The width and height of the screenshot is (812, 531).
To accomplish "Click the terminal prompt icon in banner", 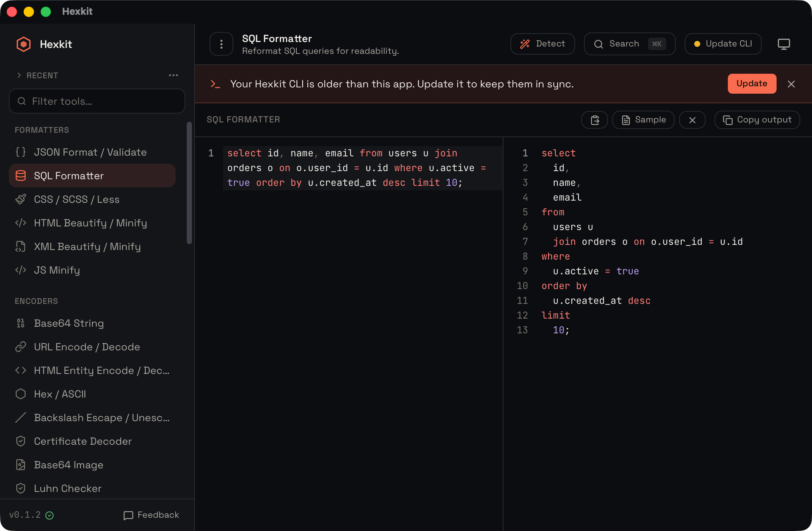I will pos(215,84).
